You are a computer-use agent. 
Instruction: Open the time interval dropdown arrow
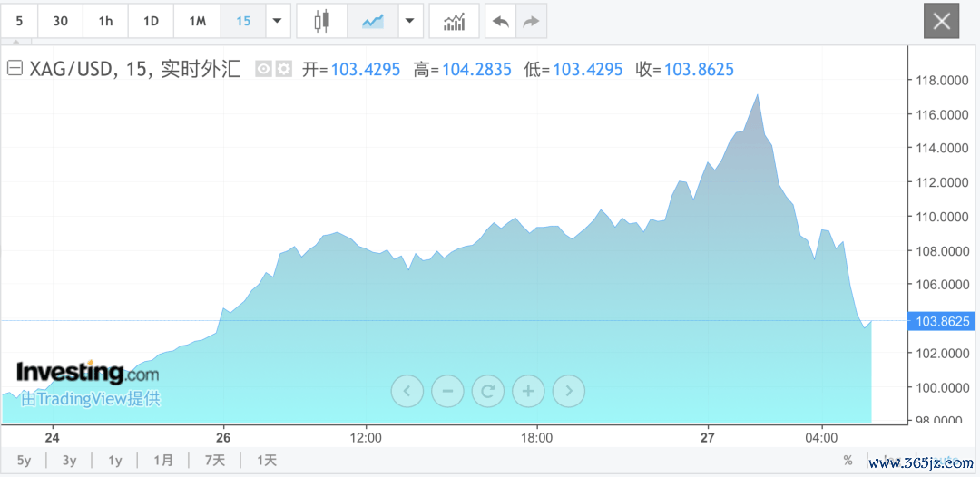(277, 21)
